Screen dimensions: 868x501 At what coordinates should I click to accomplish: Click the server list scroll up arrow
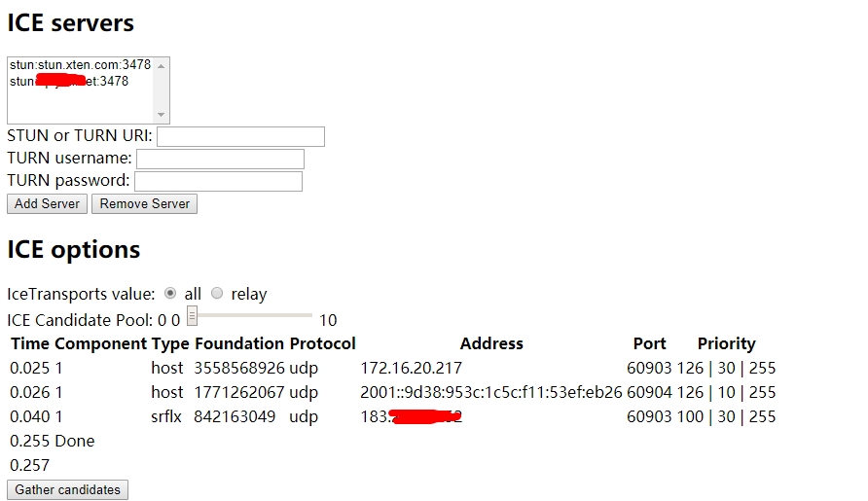pyautogui.click(x=162, y=66)
